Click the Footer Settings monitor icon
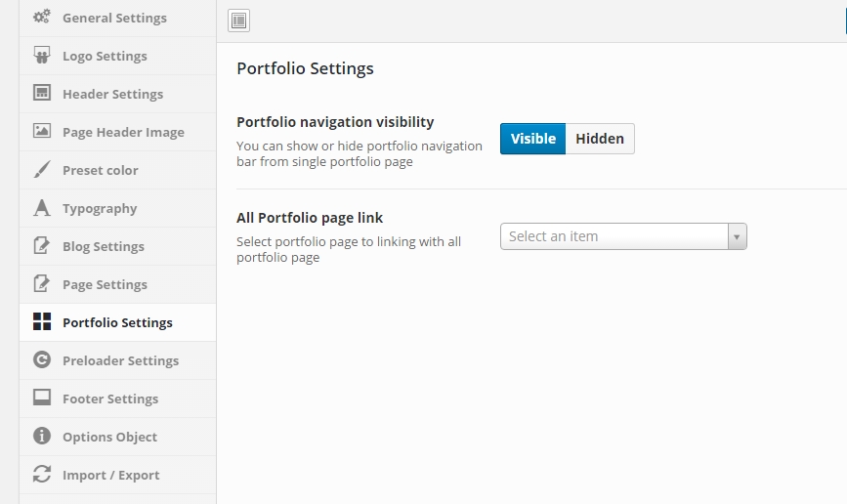The height and width of the screenshot is (504, 847). (42, 398)
